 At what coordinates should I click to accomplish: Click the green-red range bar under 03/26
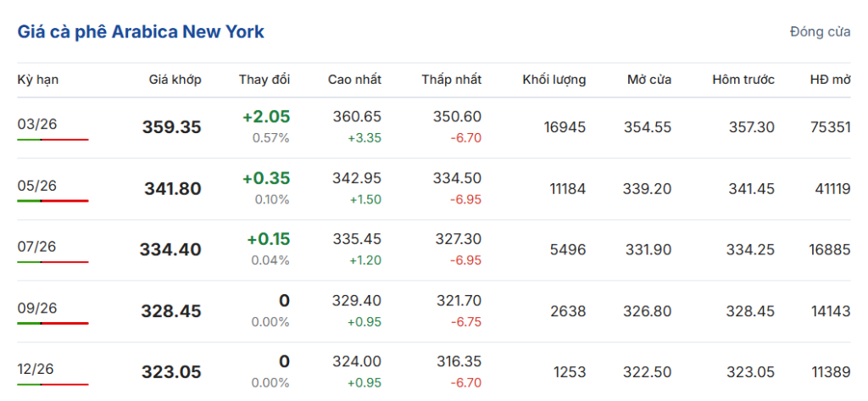click(53, 139)
